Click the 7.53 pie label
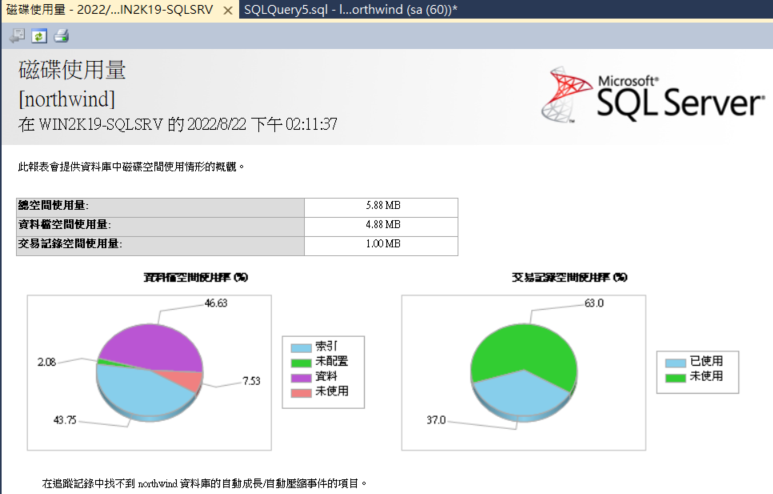The height and width of the screenshot is (494, 773). [x=251, y=381]
